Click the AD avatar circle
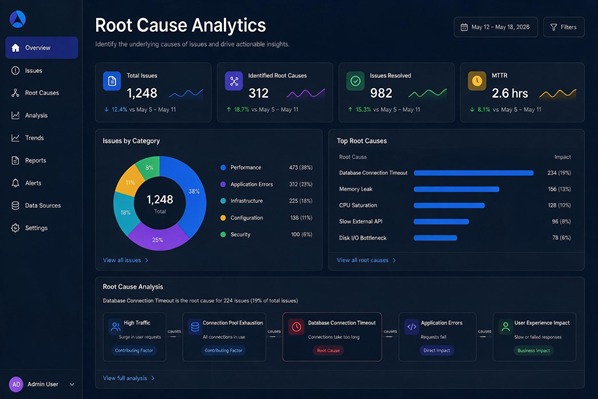 [x=16, y=385]
